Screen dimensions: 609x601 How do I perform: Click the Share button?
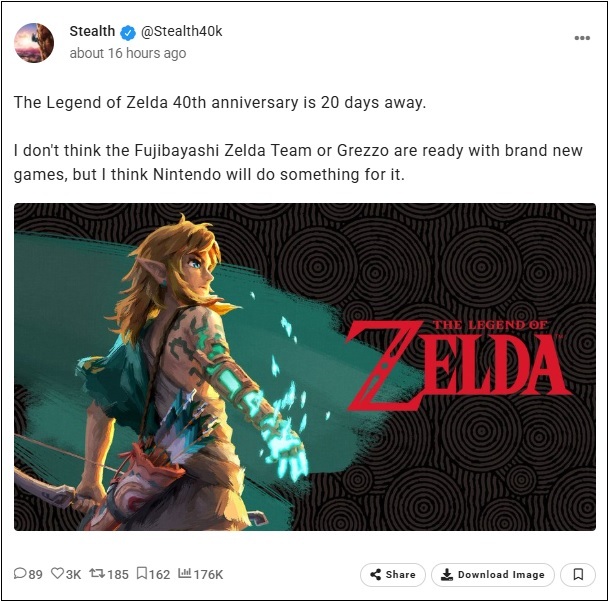tap(392, 575)
